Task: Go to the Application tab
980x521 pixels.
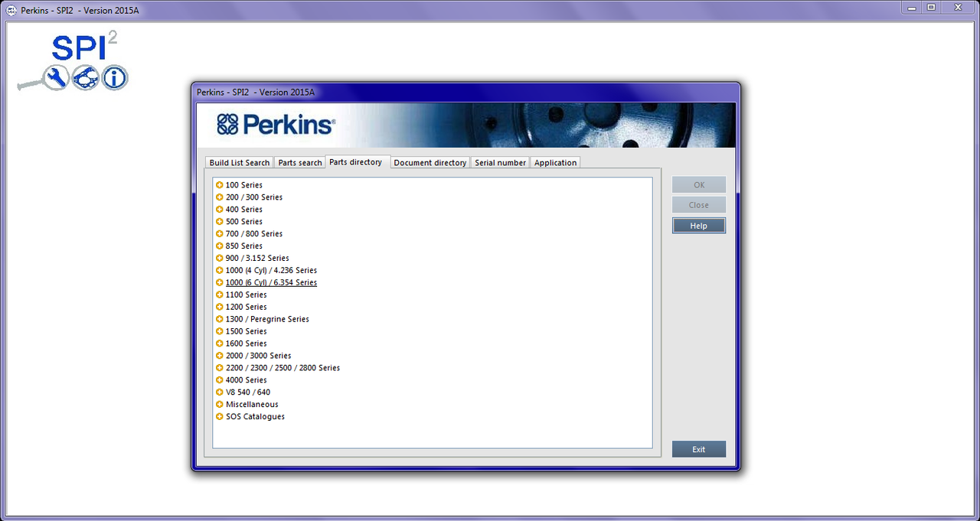Action: (556, 163)
